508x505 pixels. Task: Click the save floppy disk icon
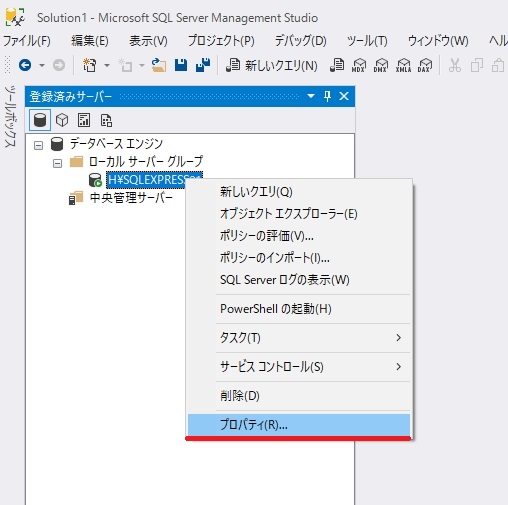[x=181, y=65]
